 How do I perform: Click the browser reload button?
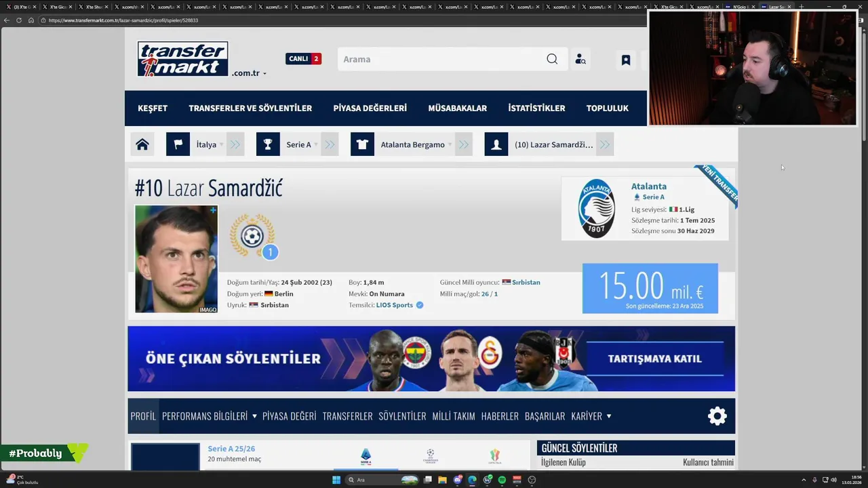coord(19,20)
